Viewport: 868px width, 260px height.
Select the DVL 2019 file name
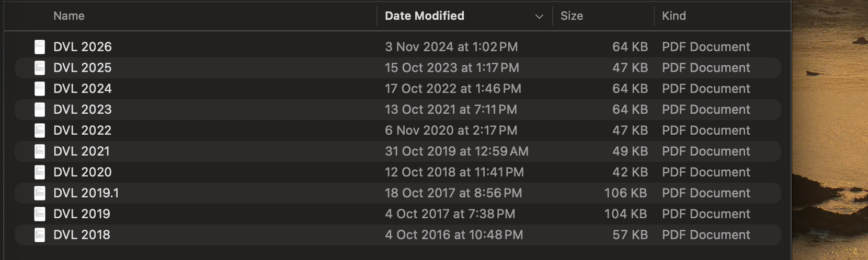coord(82,214)
